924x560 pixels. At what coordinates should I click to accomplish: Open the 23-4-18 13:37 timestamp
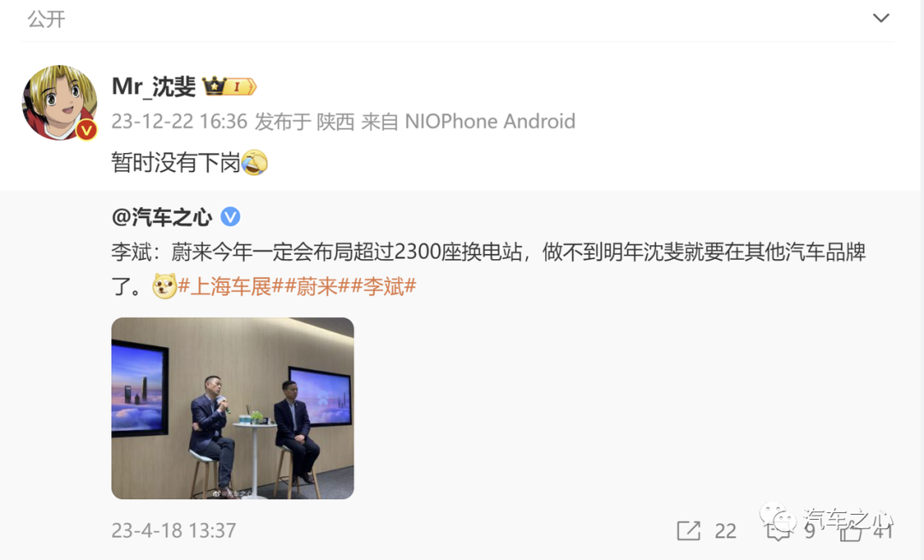click(x=174, y=531)
